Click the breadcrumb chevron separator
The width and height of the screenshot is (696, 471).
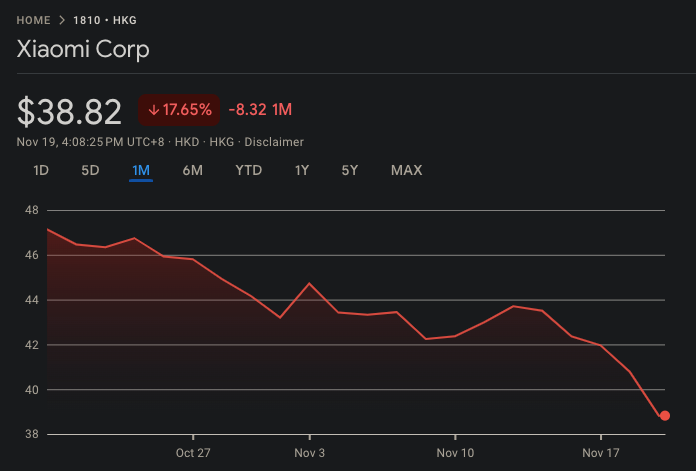pyautogui.click(x=62, y=20)
